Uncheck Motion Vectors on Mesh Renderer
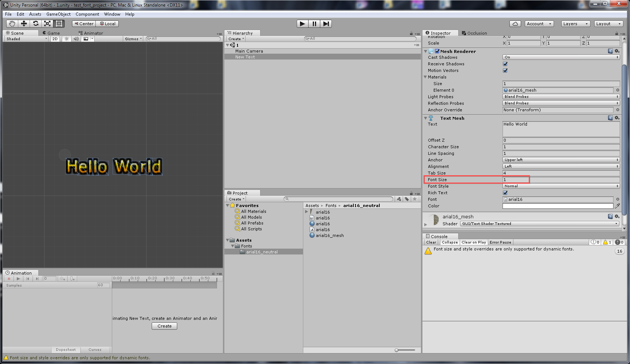This screenshot has height=364, width=630. tap(505, 70)
